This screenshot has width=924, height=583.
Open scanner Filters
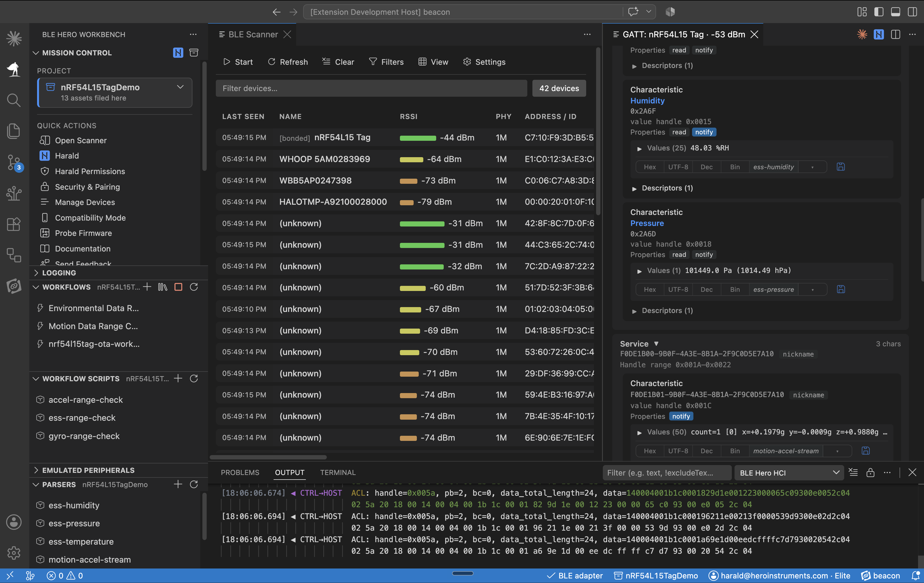386,62
